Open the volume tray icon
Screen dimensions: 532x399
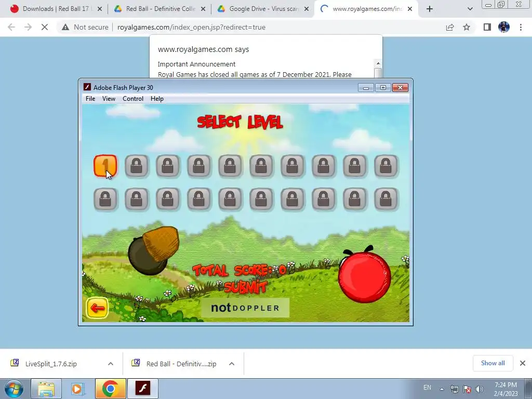point(480,389)
